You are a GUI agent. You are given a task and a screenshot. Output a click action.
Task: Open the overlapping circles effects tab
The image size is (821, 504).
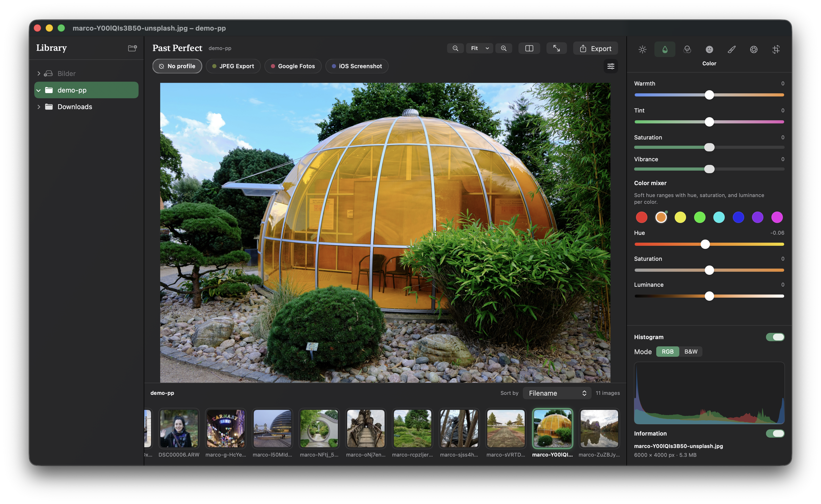687,49
